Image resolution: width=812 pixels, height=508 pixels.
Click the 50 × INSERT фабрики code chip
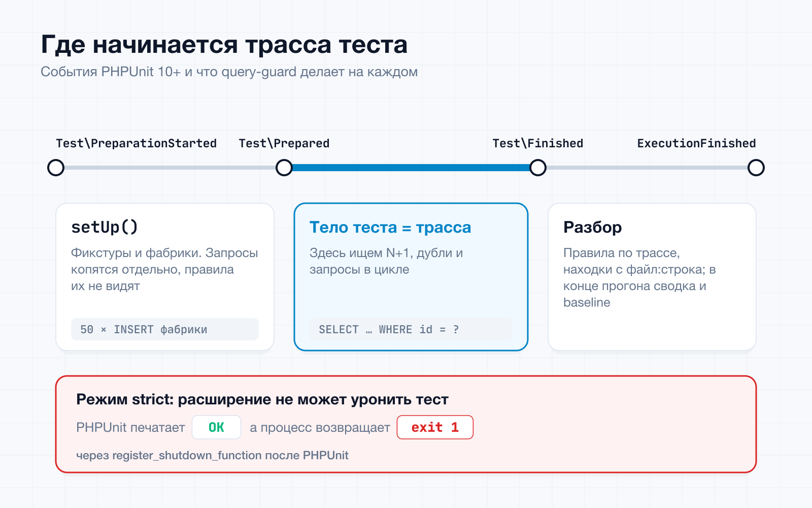165,329
